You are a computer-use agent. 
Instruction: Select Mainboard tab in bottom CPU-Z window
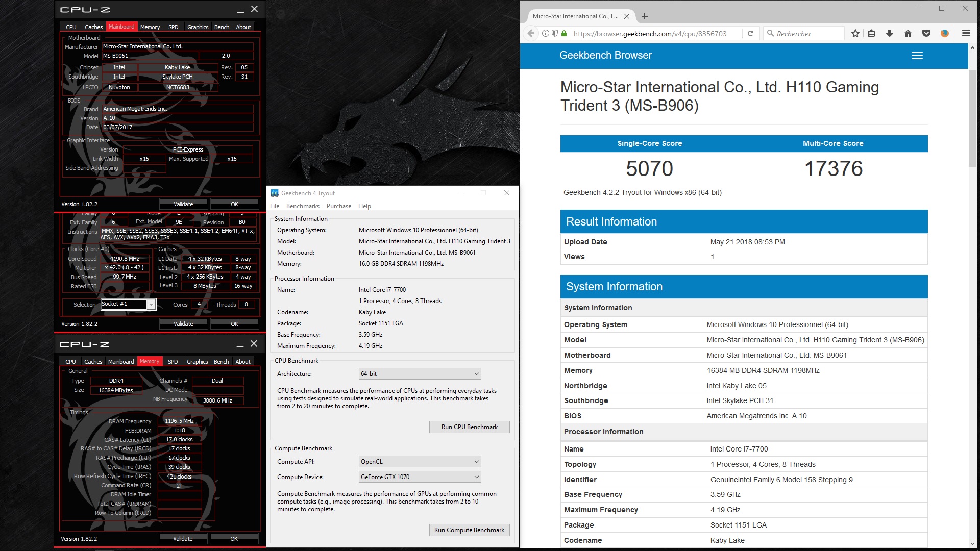pos(121,362)
